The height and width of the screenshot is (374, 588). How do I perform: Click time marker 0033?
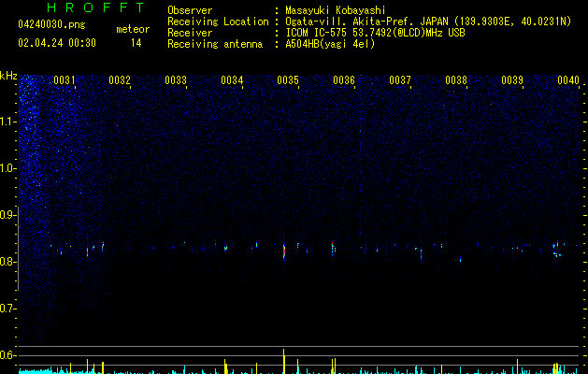(176, 80)
